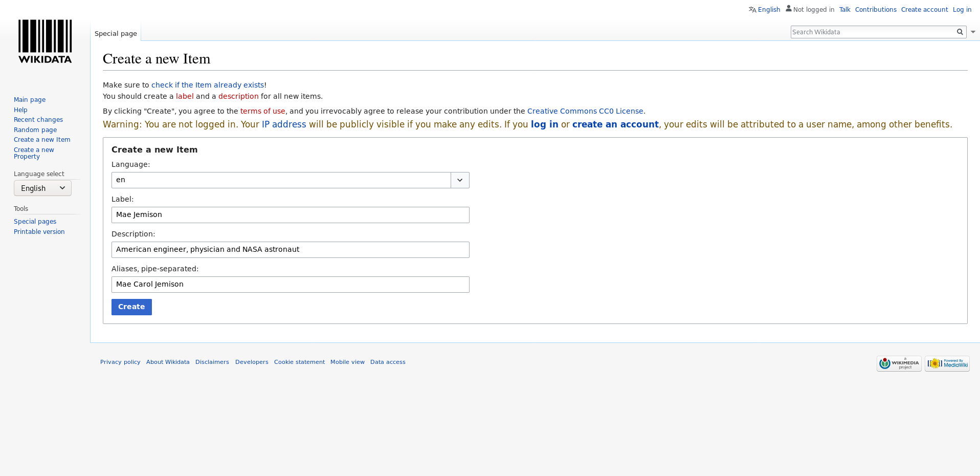Viewport: 980px width, 476px height.
Task: Click the Wikidata barcode logo
Action: coord(45,41)
